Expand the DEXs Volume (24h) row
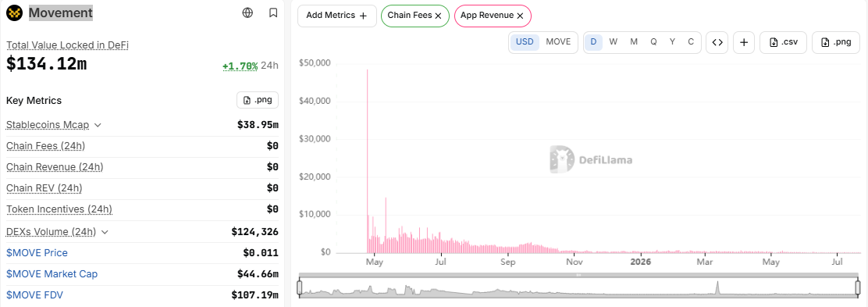 (105, 232)
